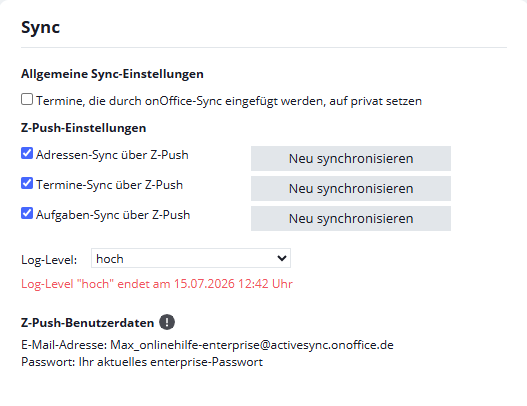Click the red Log-Level hoch expiry notice
Screen dimensions: 527x406
point(157,284)
